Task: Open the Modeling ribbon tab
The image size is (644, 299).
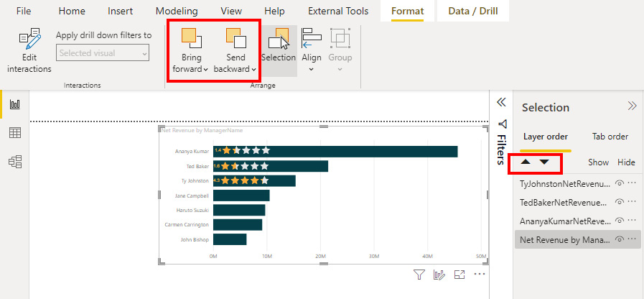Action: point(177,11)
